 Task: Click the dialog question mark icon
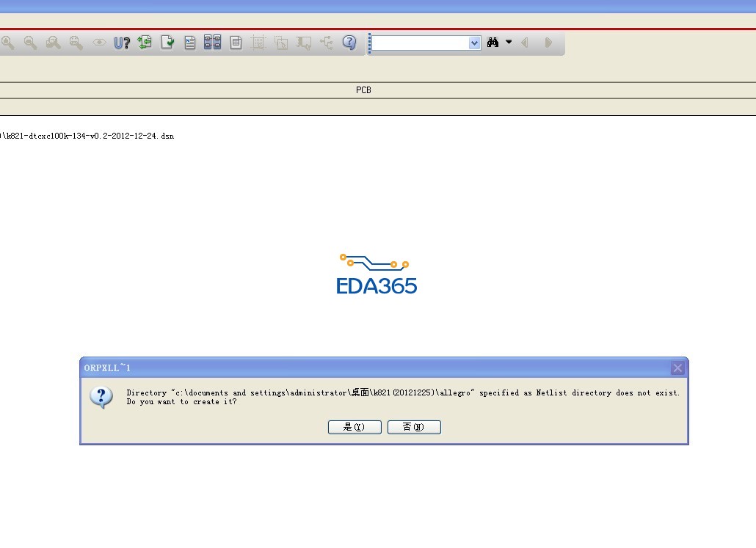pyautogui.click(x=101, y=397)
